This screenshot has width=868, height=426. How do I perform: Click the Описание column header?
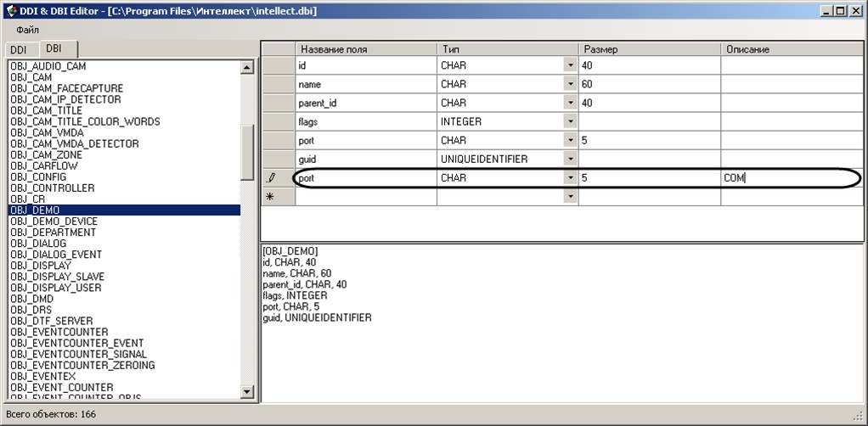pyautogui.click(x=792, y=49)
